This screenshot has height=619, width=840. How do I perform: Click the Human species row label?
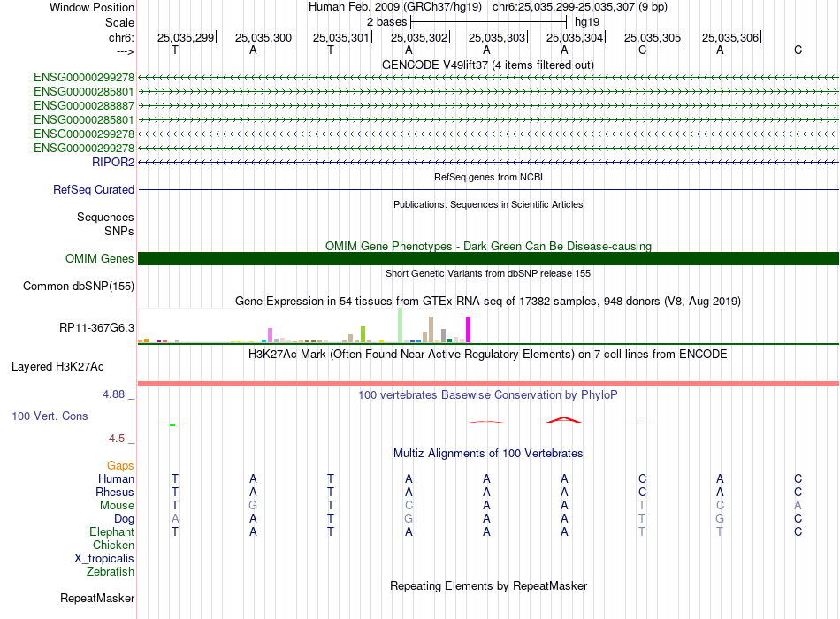click(x=116, y=479)
